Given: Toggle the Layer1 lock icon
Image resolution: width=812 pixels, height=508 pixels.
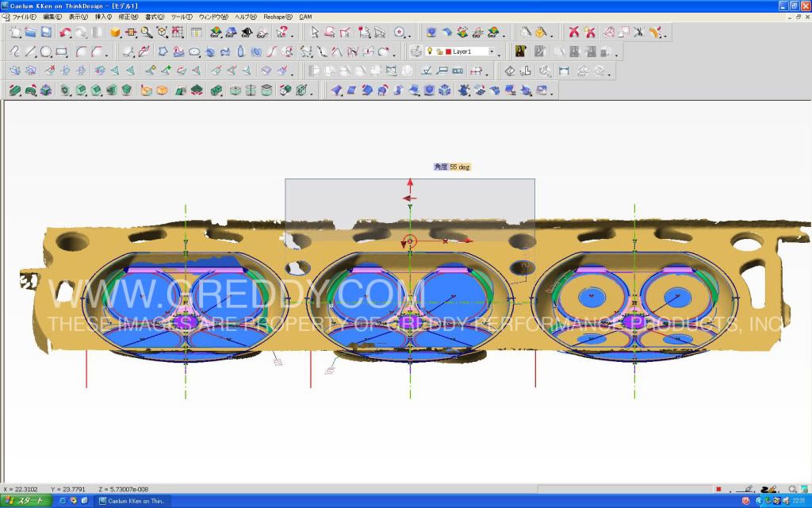Looking at the screenshot, I should pos(439,52).
